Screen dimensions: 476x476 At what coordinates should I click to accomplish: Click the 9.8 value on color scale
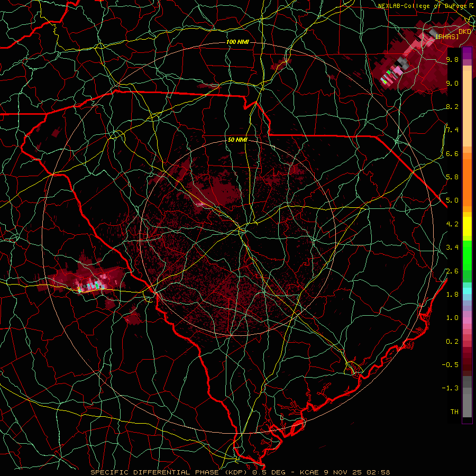[452, 59]
